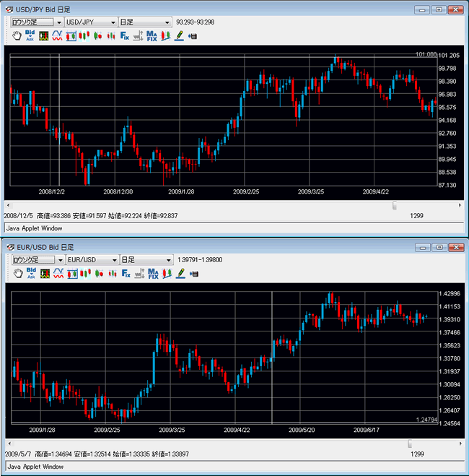Click highlighted candlestick icon in USD/JPY toolbar

point(84,36)
